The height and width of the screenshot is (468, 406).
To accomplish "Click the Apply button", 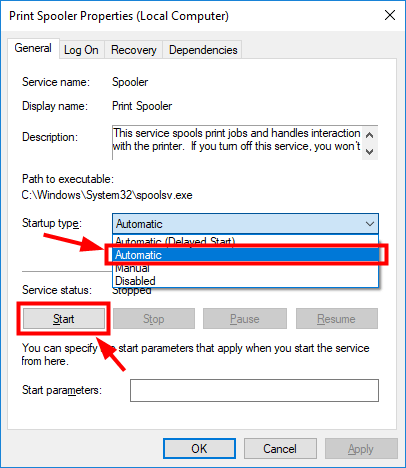I will point(361,449).
